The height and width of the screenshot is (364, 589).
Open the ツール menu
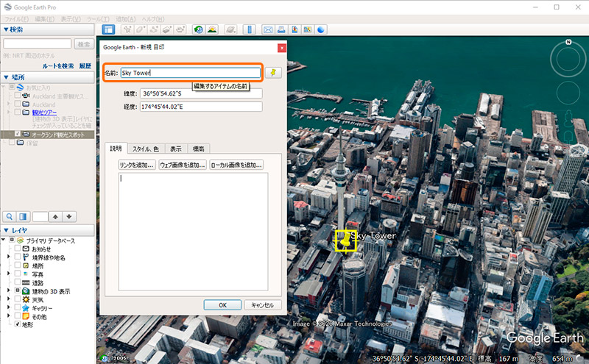(x=96, y=18)
